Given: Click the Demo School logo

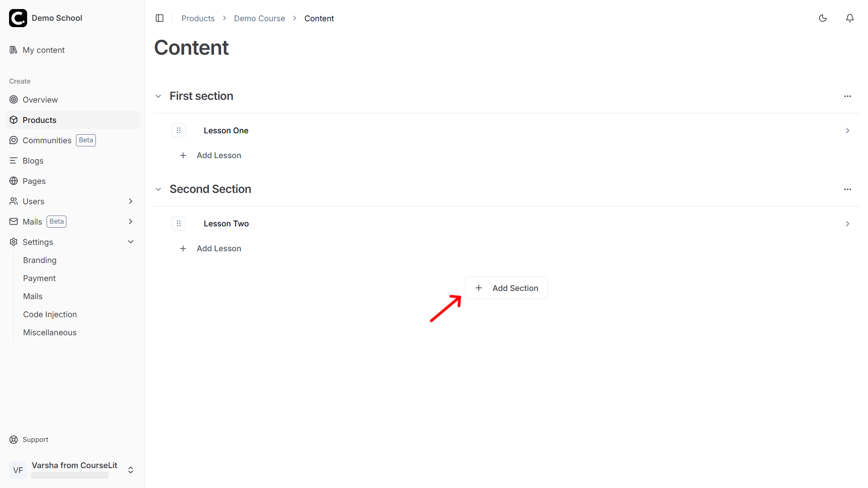Looking at the screenshot, I should 18,18.
